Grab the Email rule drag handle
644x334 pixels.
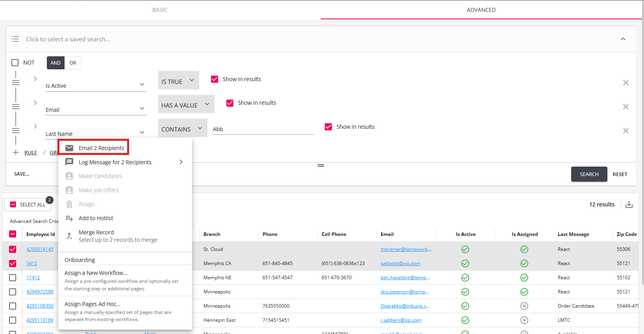16,107
